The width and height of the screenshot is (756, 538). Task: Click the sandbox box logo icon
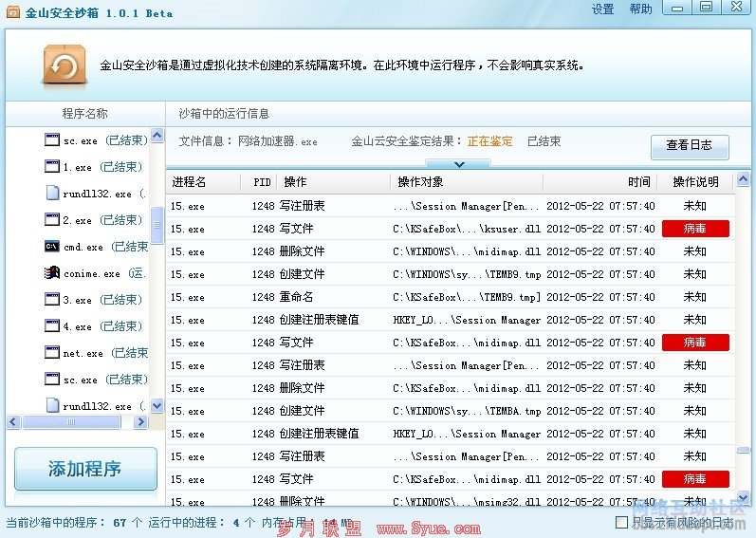[65, 65]
